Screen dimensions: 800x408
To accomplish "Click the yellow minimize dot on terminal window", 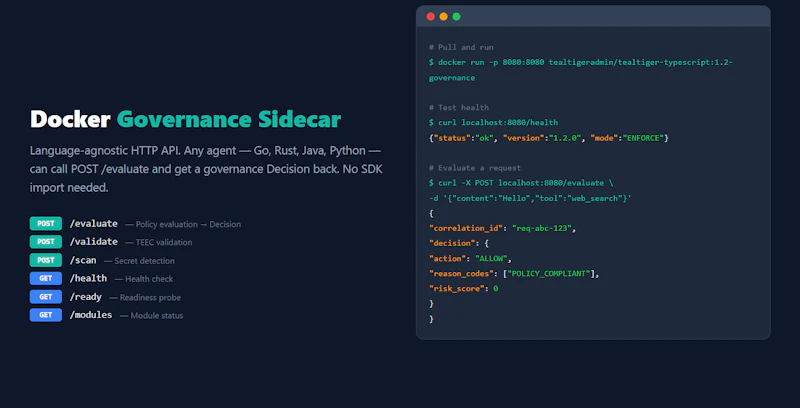I will tap(443, 17).
